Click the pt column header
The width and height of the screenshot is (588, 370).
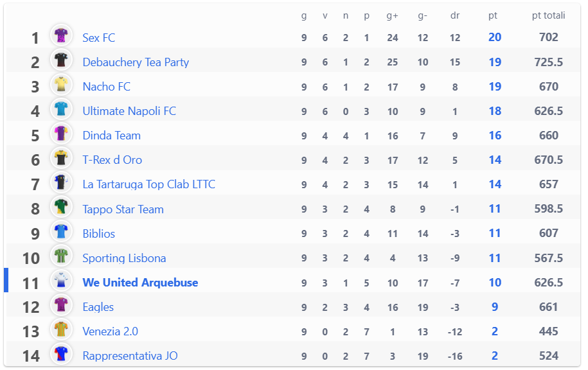pyautogui.click(x=493, y=16)
